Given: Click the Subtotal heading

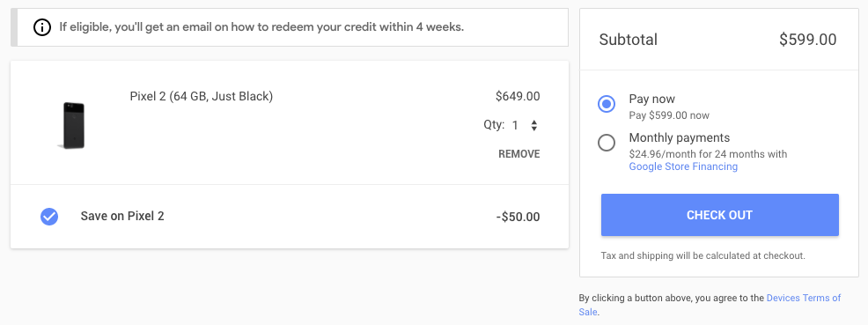Looking at the screenshot, I should (x=629, y=40).
